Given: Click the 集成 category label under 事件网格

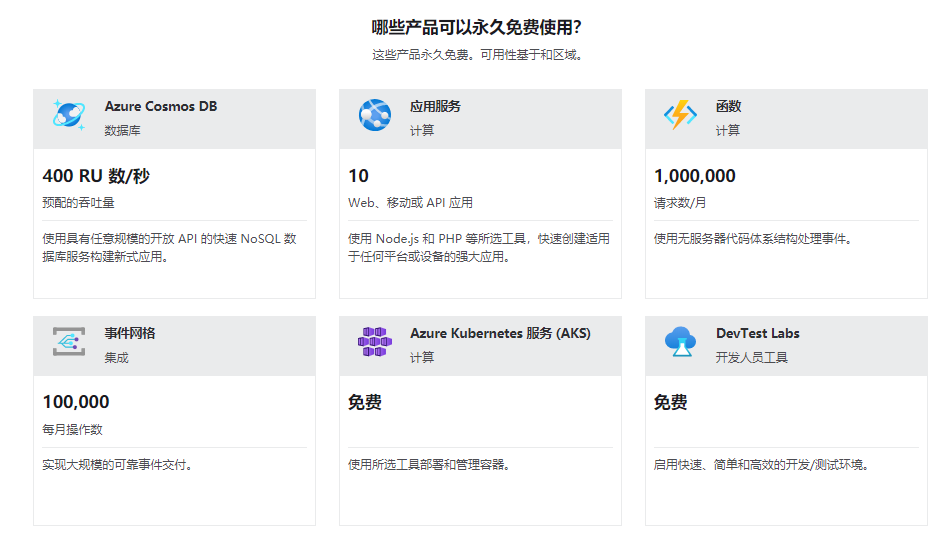Looking at the screenshot, I should coord(116,357).
